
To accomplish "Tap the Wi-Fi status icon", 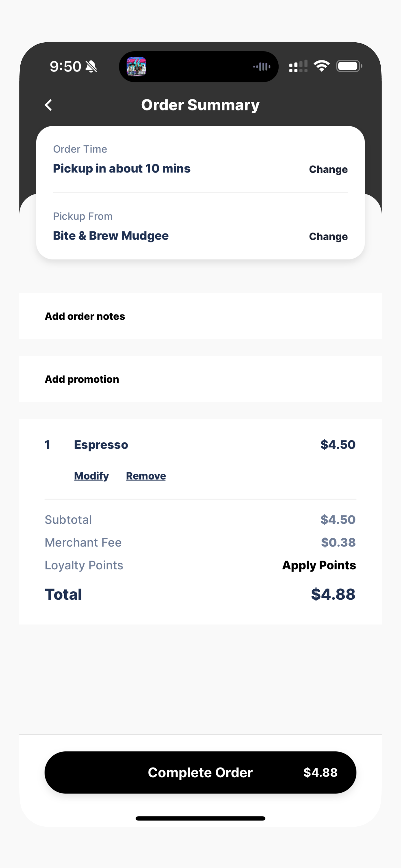I will point(322,66).
